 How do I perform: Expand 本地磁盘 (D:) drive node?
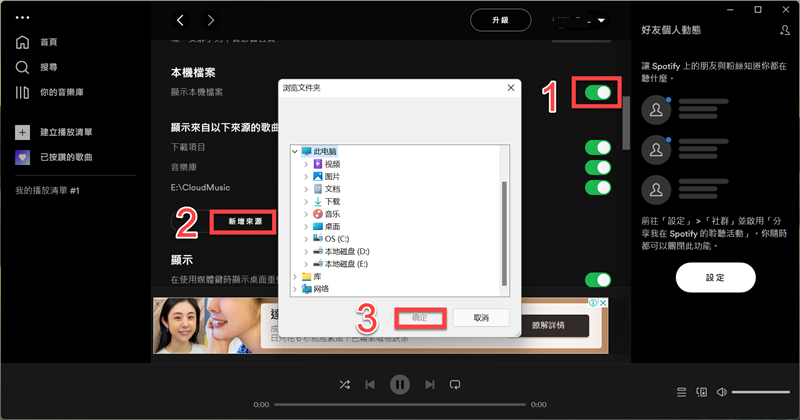coord(306,252)
